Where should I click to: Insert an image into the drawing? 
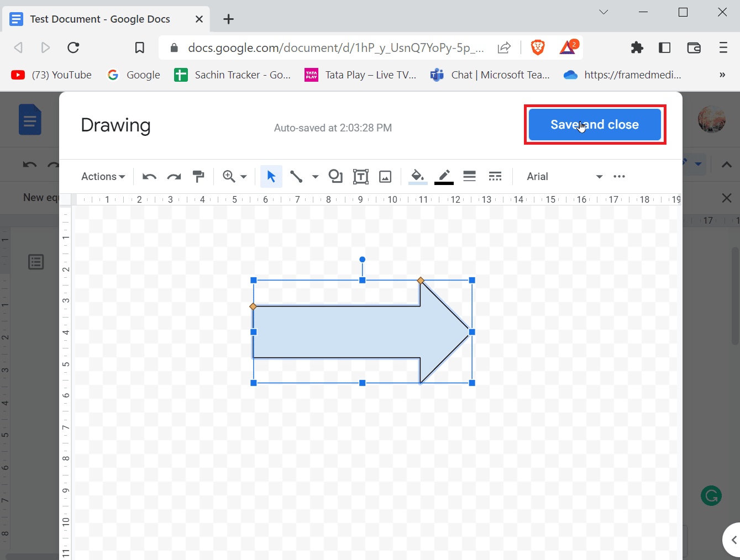[x=385, y=176]
